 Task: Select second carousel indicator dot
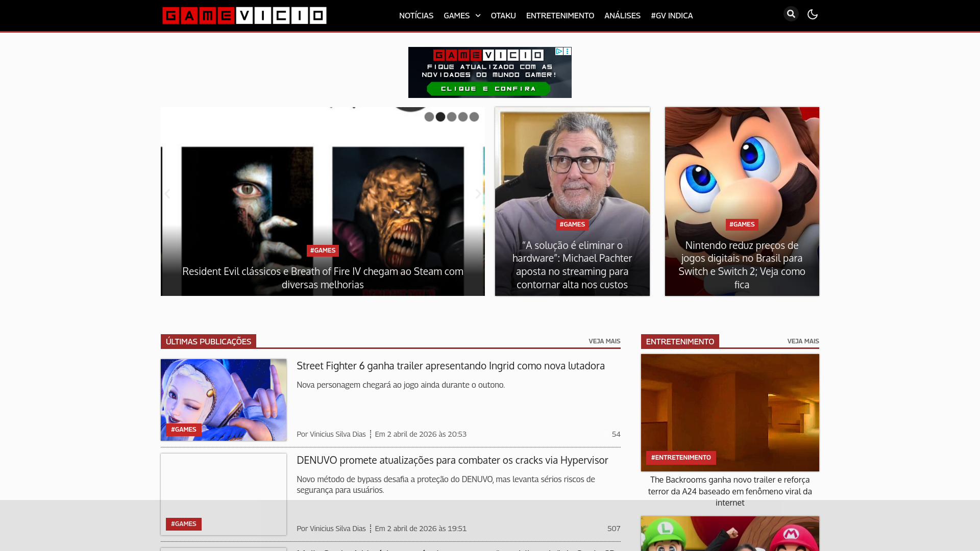tap(440, 117)
